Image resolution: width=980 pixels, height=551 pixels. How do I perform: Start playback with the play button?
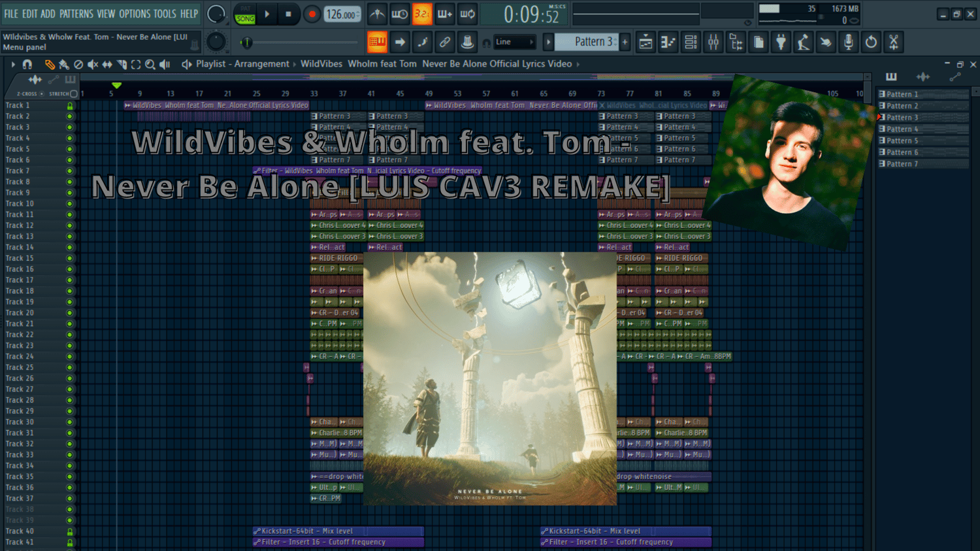(267, 14)
